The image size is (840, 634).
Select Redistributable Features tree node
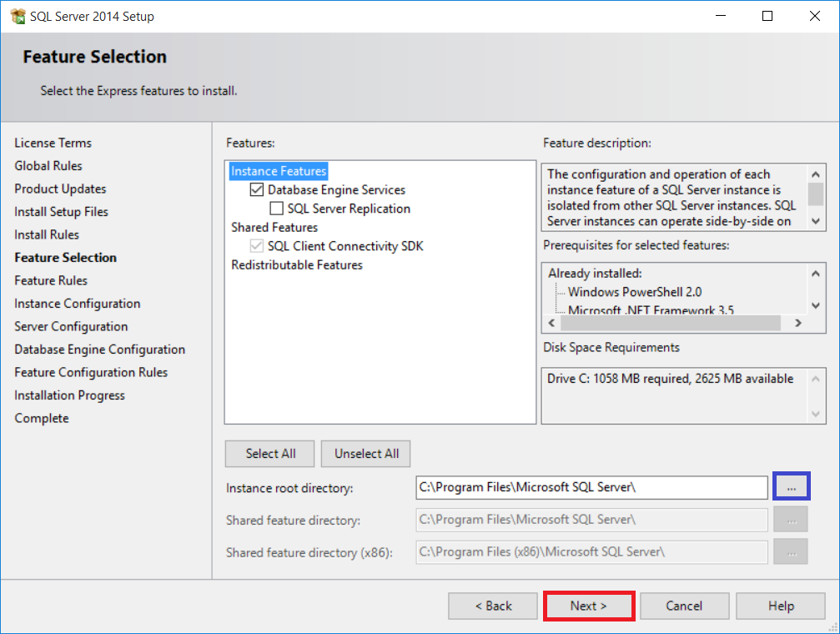coord(297,264)
